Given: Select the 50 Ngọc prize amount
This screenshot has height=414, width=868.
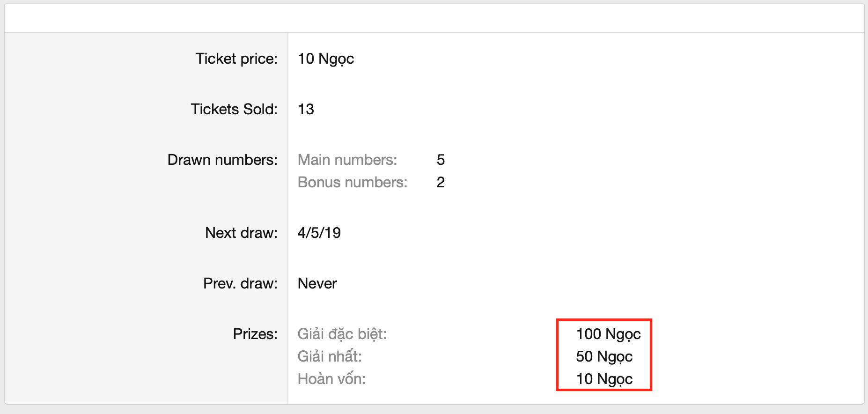Looking at the screenshot, I should [x=604, y=356].
